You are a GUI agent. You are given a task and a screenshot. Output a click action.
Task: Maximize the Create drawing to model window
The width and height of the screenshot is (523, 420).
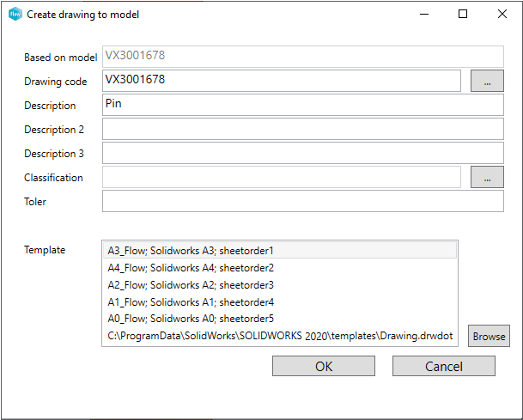pyautogui.click(x=463, y=15)
